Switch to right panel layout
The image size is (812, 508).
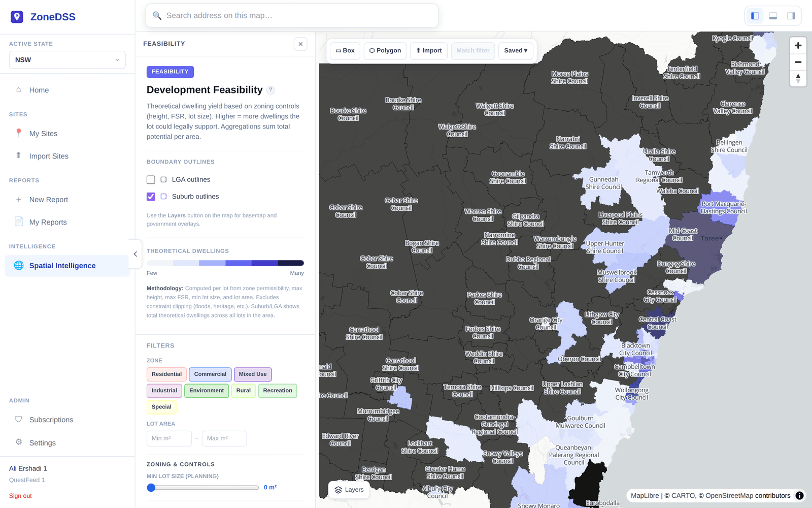pyautogui.click(x=791, y=16)
